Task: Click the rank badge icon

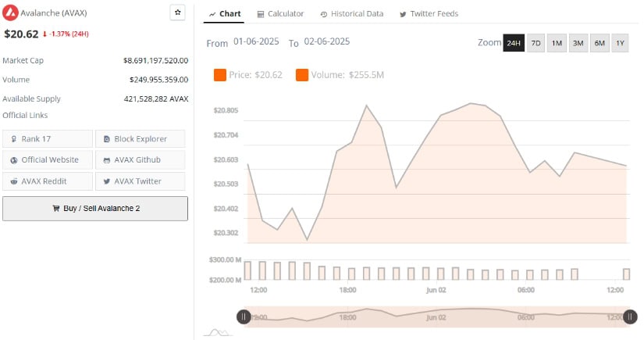Action: click(14, 139)
